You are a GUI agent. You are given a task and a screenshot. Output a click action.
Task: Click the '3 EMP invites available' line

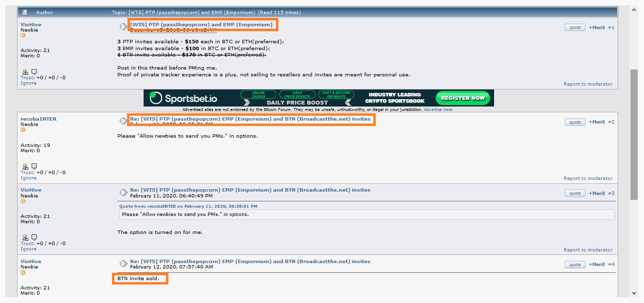coord(193,49)
